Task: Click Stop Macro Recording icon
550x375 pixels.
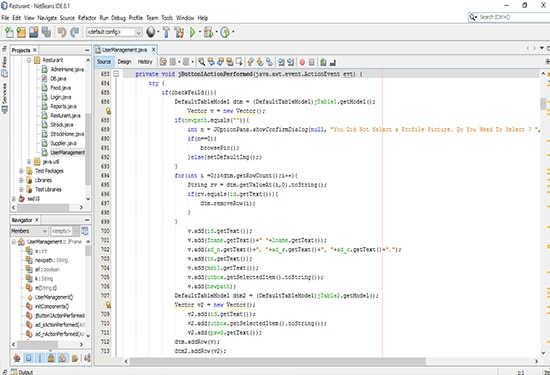Action: 311,62
